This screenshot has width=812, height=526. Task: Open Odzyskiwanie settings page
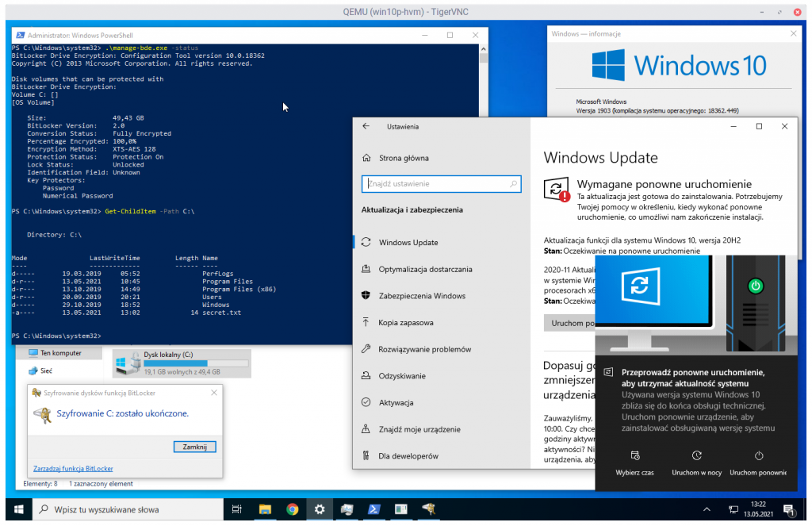point(402,376)
